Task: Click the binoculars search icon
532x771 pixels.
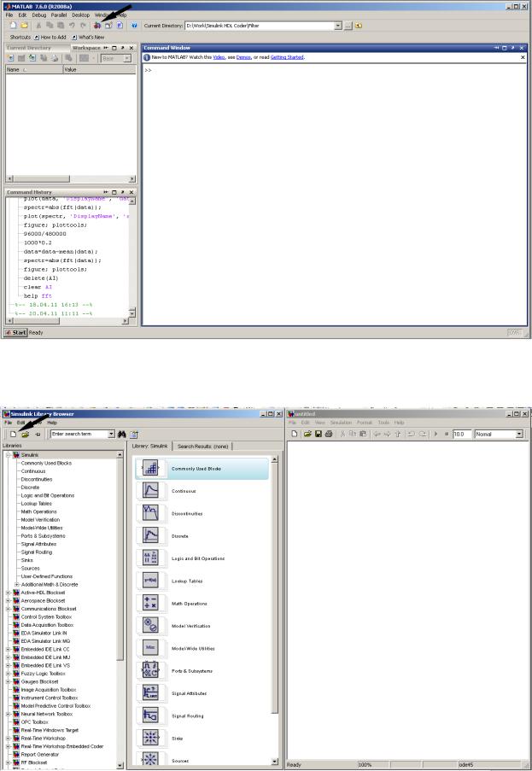Action: (122, 435)
